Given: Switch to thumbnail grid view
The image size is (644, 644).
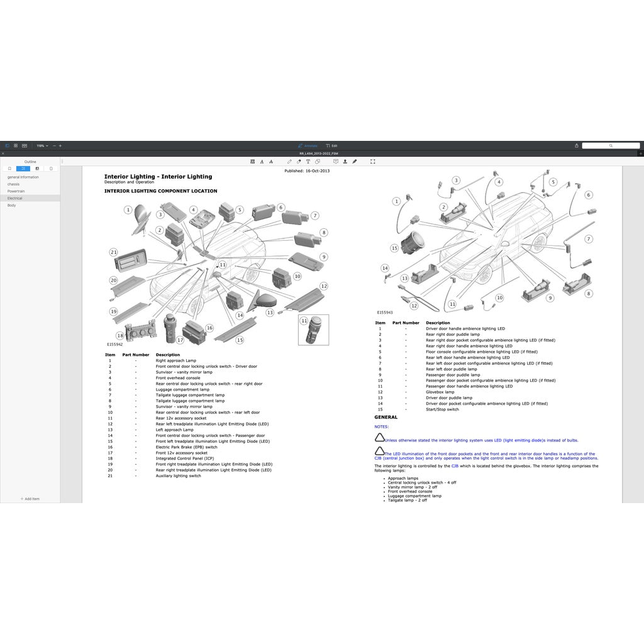Looking at the screenshot, I should tap(16, 145).
